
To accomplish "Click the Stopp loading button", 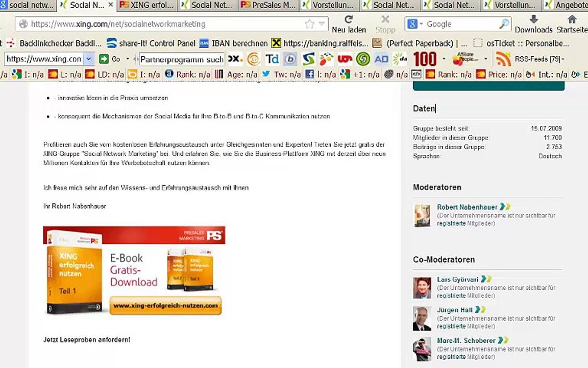I will click(385, 24).
